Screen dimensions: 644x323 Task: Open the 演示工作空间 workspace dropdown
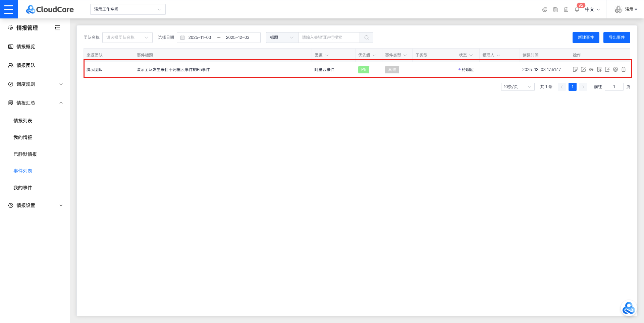click(x=128, y=9)
